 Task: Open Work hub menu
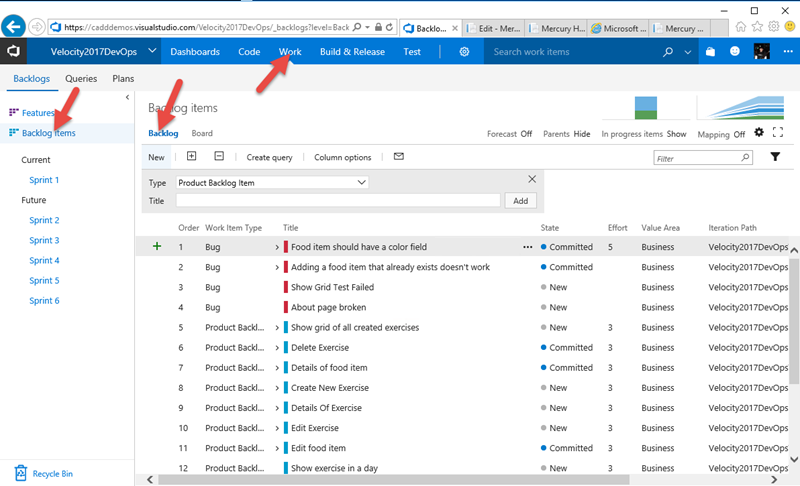(x=290, y=52)
